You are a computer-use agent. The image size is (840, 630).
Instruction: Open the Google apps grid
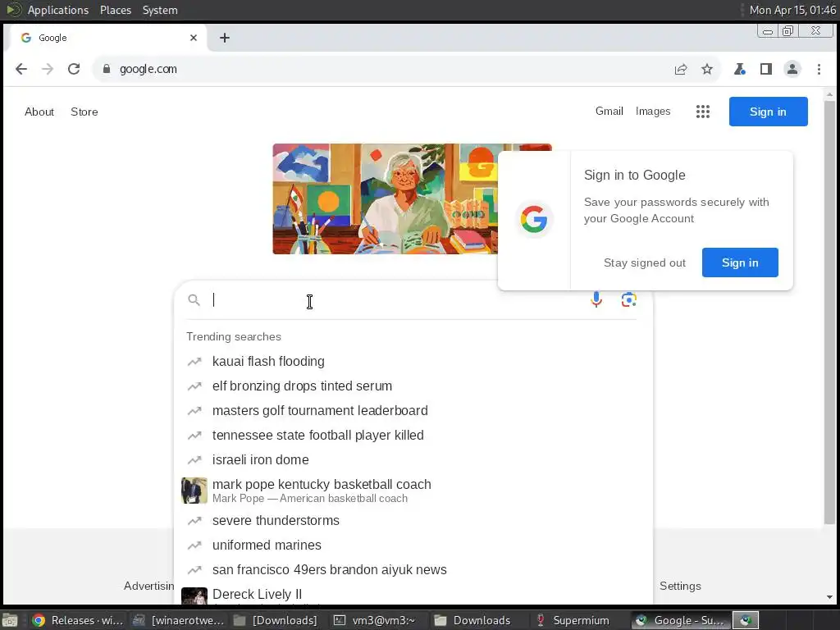point(703,112)
